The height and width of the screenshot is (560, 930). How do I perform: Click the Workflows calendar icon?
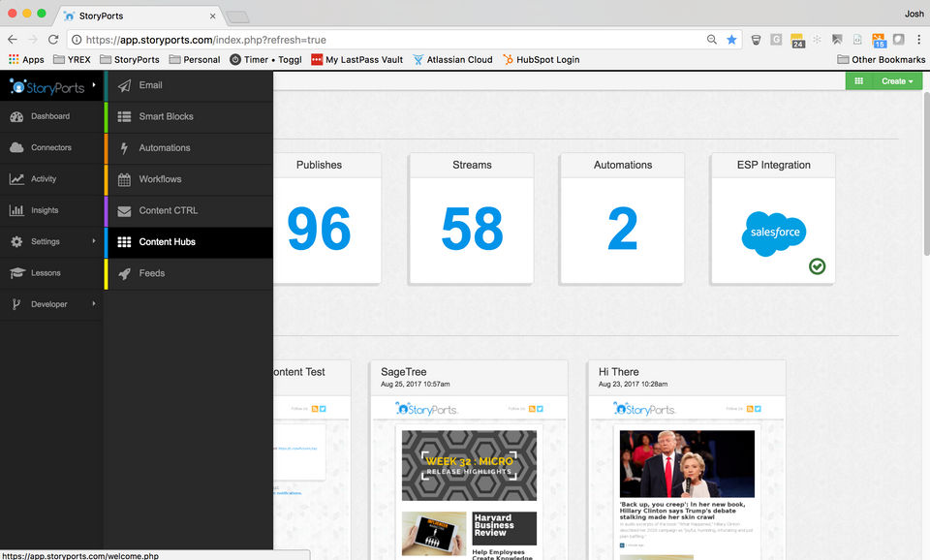[x=124, y=180]
